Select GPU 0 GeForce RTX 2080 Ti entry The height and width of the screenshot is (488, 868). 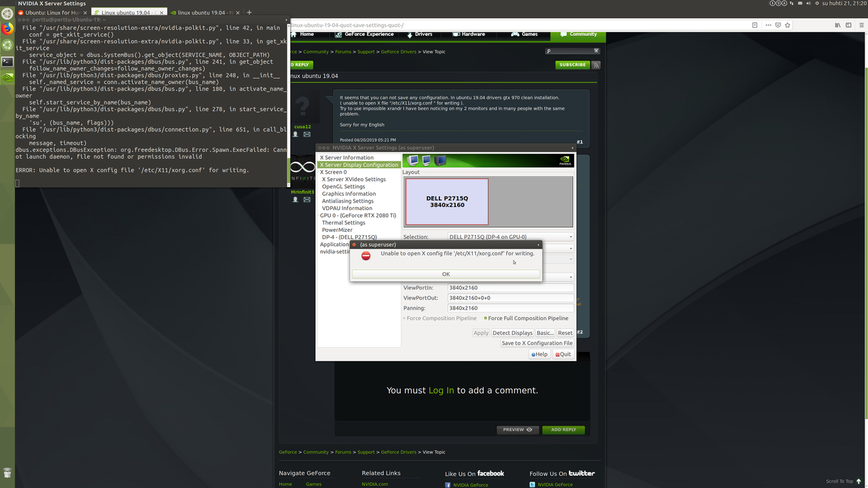pyautogui.click(x=358, y=216)
